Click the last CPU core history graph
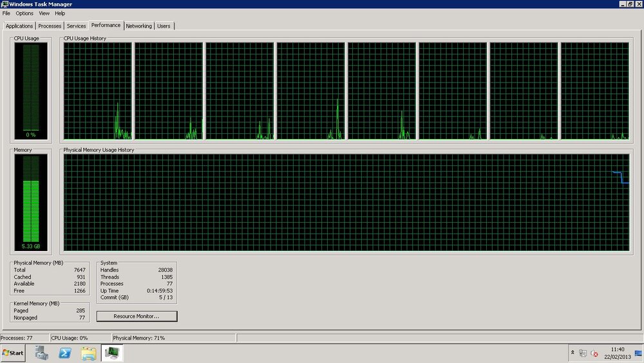This screenshot has height=363, width=644. (x=595, y=91)
